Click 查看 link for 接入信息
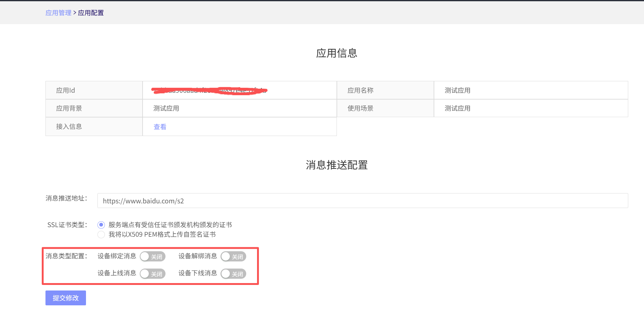This screenshot has height=318, width=644. tap(160, 127)
